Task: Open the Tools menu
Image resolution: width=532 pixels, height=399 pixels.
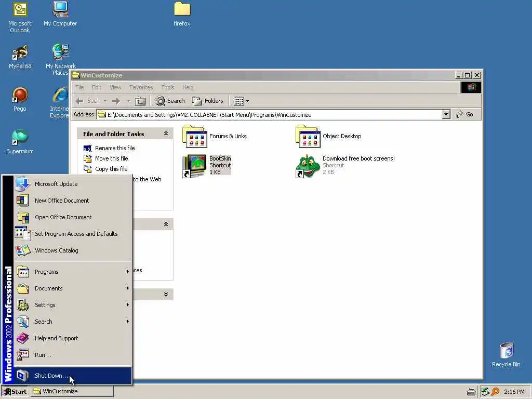Action: (x=168, y=87)
